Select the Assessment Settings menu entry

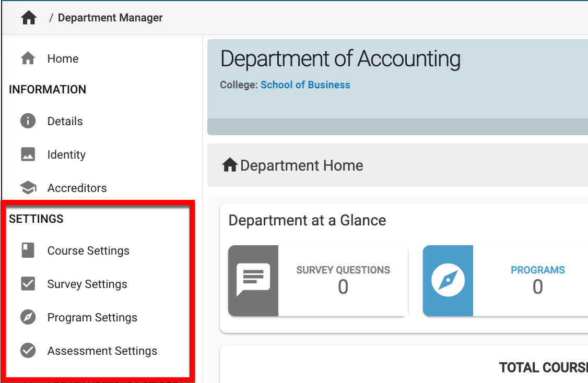click(102, 351)
